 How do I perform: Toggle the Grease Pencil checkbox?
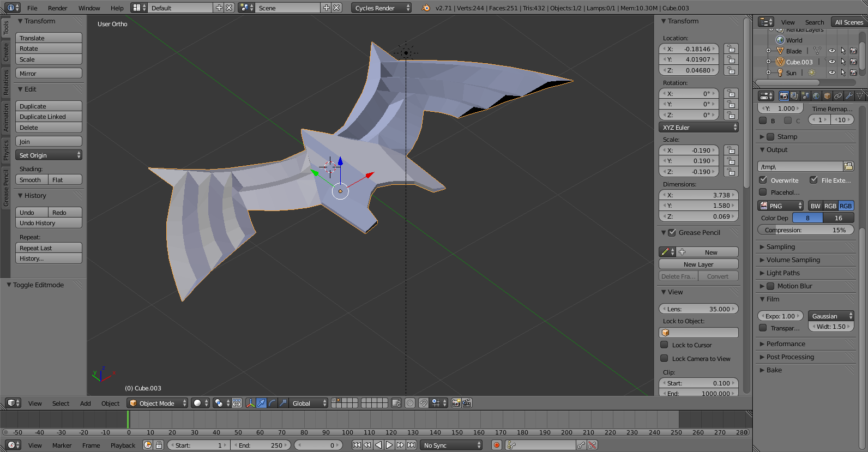pos(672,232)
